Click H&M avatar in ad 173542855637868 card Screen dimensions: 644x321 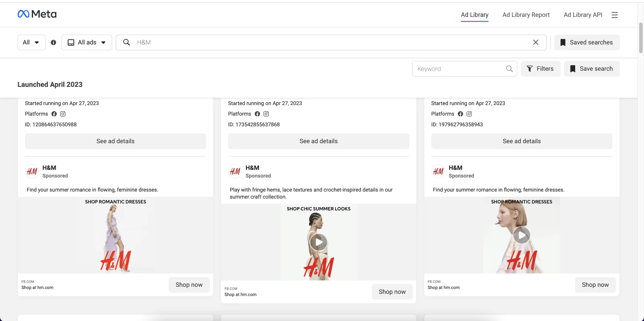[x=235, y=171]
